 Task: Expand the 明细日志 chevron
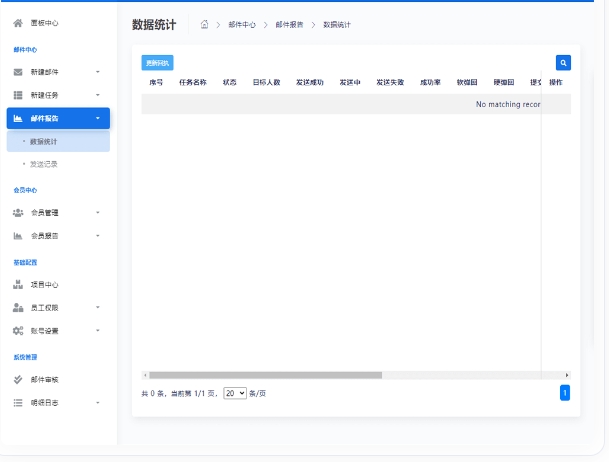click(x=98, y=403)
